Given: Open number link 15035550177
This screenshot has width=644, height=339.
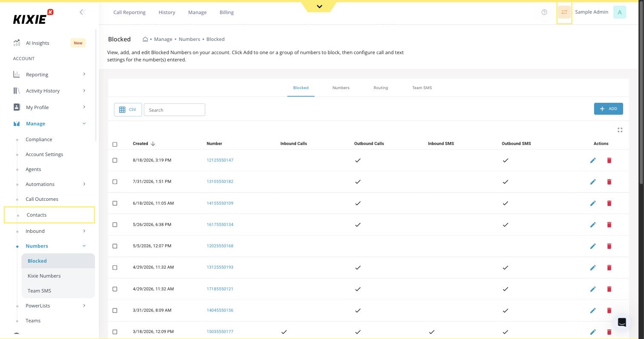Looking at the screenshot, I should tap(220, 332).
